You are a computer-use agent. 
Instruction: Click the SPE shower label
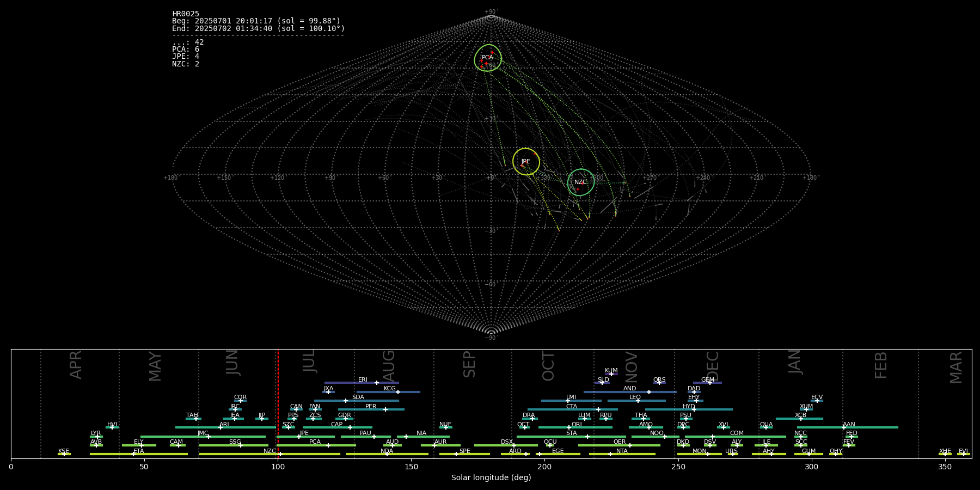(464, 451)
